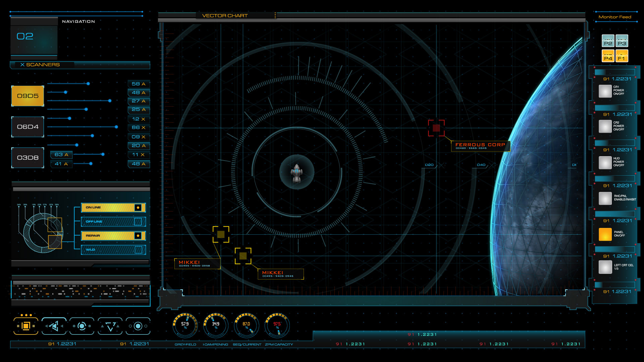Click the spaceship icon at chart center
The height and width of the screenshot is (362, 644).
point(297,173)
